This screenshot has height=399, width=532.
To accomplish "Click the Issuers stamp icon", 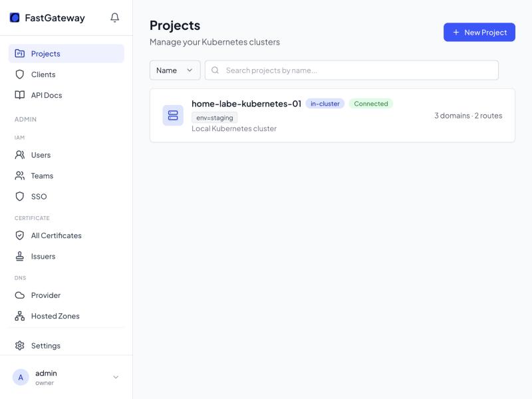I will [x=20, y=256].
